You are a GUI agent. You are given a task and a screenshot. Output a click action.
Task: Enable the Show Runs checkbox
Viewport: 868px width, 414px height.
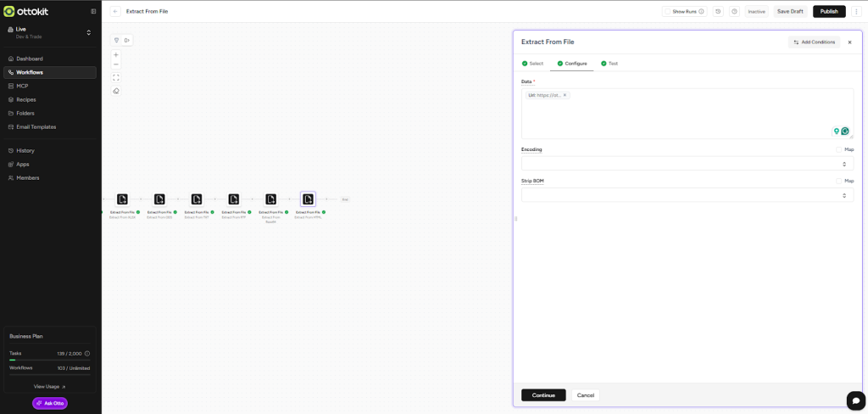668,12
